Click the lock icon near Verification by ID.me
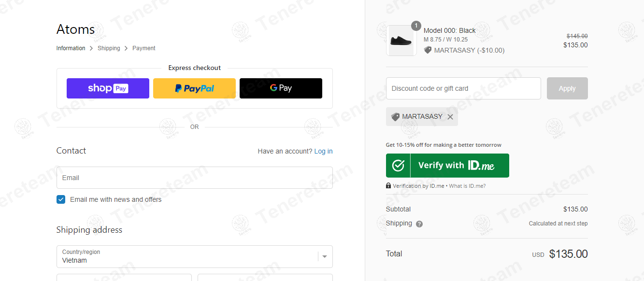This screenshot has height=281, width=644. [388, 186]
